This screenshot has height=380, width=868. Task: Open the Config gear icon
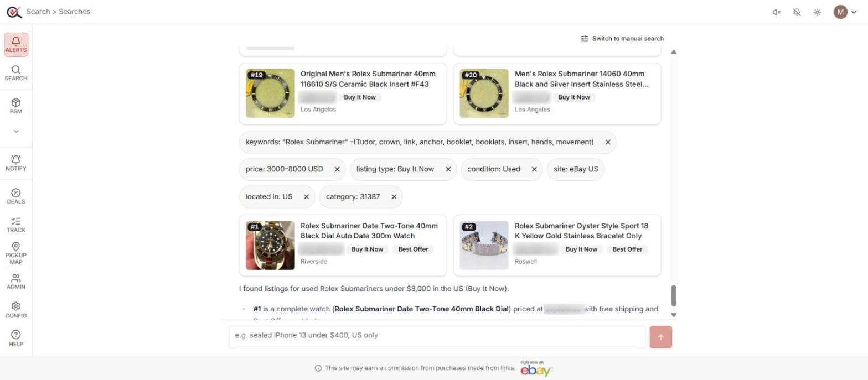click(x=16, y=310)
